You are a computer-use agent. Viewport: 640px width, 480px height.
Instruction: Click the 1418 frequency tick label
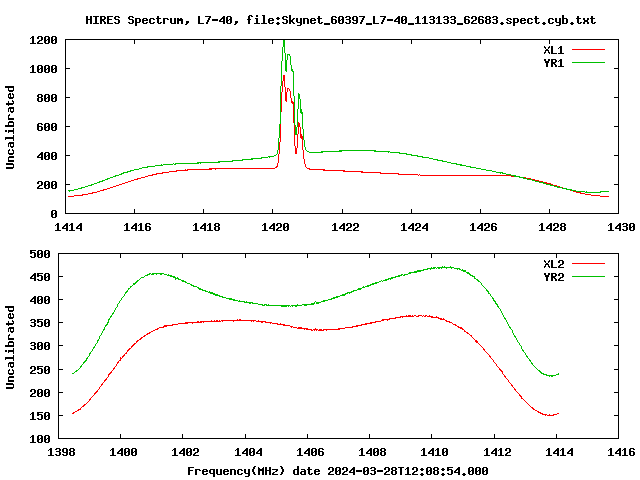(206, 227)
